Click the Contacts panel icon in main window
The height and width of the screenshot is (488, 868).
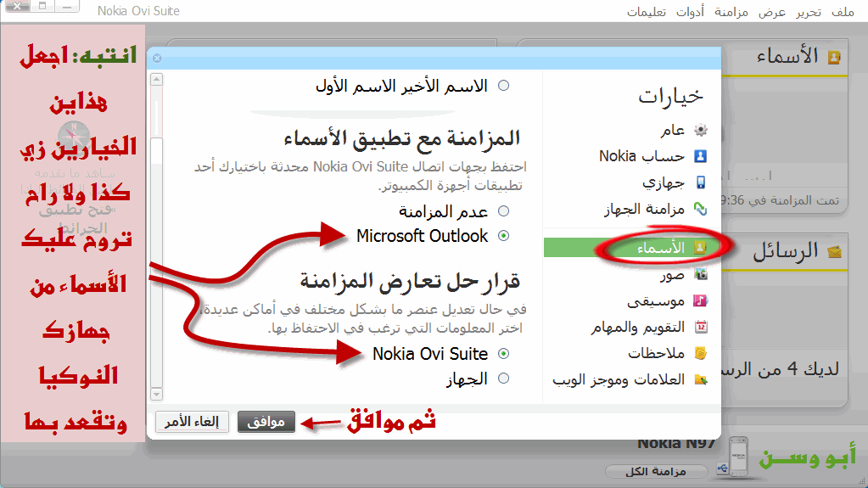(x=834, y=58)
